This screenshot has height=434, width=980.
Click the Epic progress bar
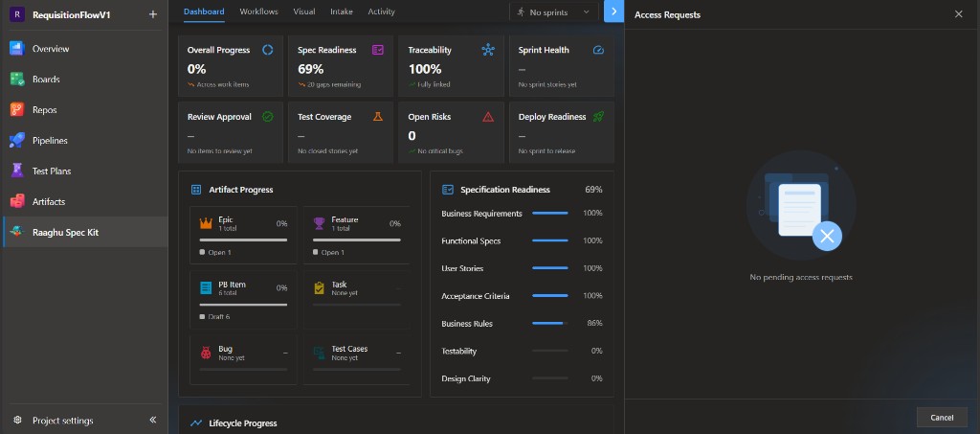243,240
